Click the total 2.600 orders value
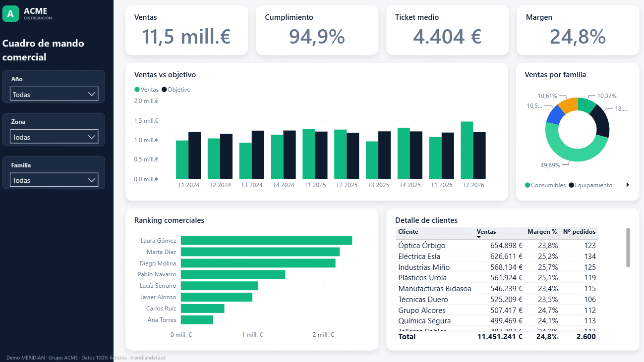This screenshot has height=362, width=644. click(x=586, y=336)
